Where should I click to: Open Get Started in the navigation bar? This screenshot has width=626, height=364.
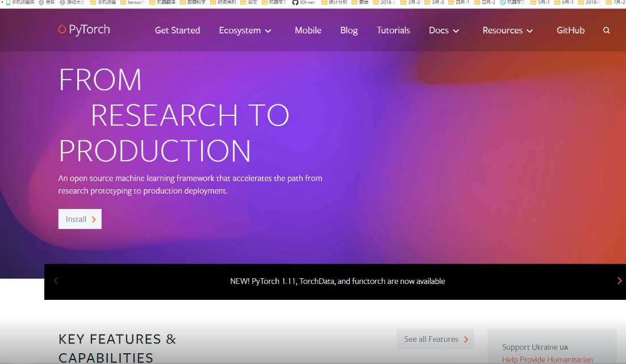[x=177, y=31]
